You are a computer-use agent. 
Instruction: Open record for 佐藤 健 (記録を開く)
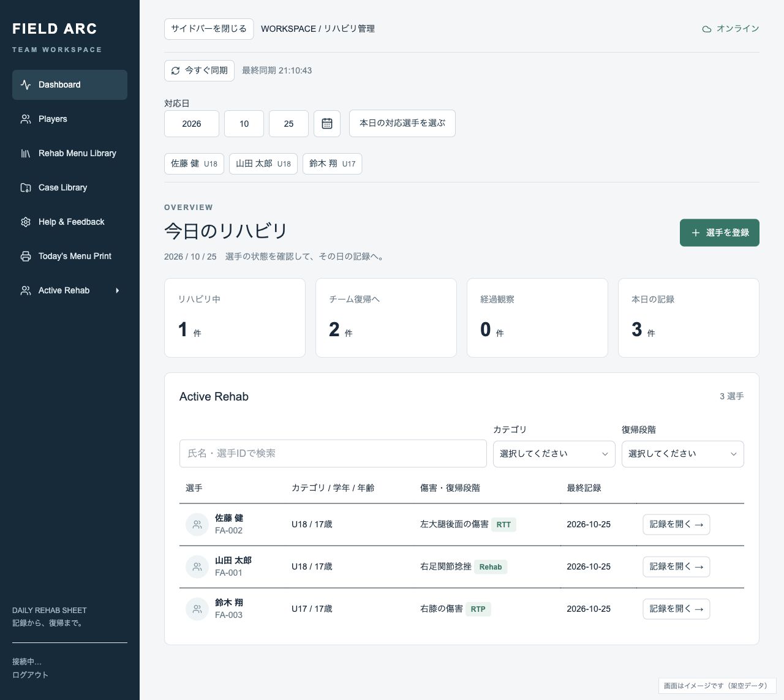pos(676,524)
